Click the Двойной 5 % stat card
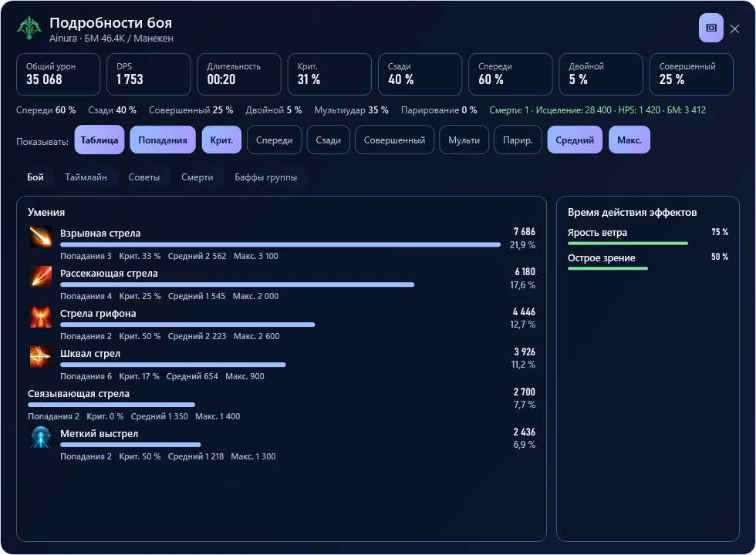Screen dimensions: 756x555 coord(601,74)
